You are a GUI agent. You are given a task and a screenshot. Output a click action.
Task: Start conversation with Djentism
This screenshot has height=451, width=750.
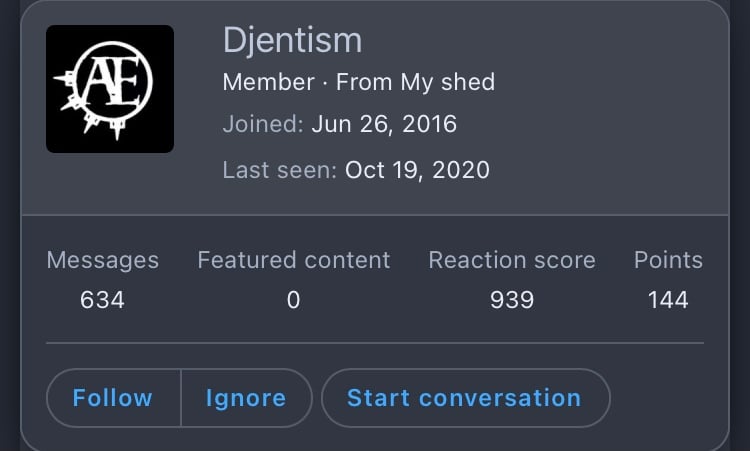pyautogui.click(x=465, y=398)
